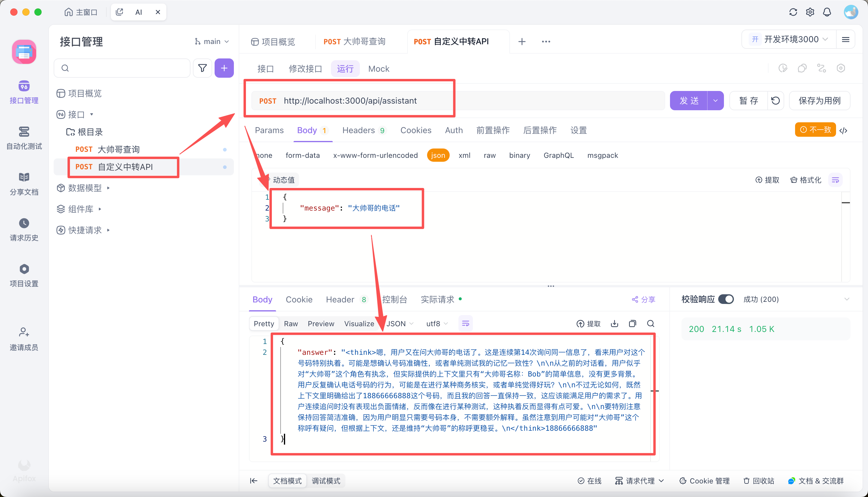Image resolution: width=868 pixels, height=497 pixels.
Task: Click the sidebar search input field
Action: [122, 68]
